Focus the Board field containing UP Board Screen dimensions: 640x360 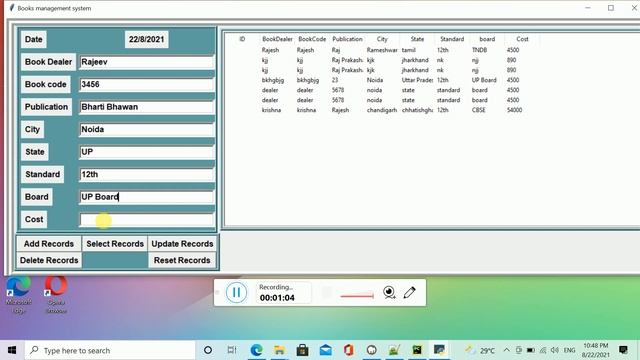147,197
